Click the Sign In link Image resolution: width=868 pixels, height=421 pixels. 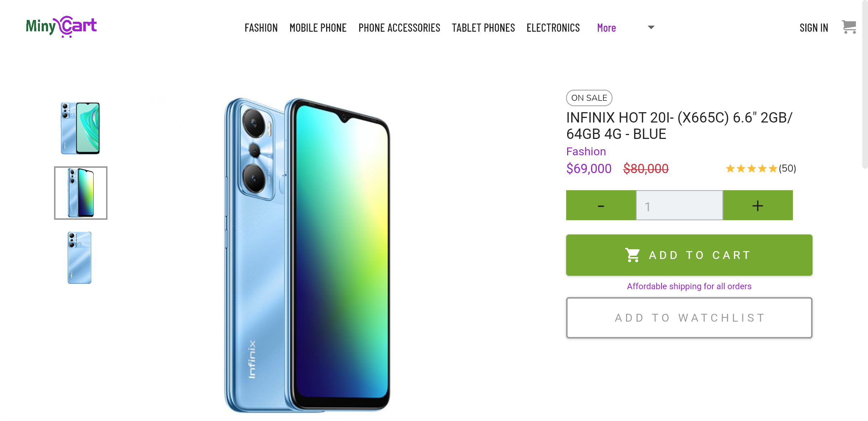(x=814, y=28)
